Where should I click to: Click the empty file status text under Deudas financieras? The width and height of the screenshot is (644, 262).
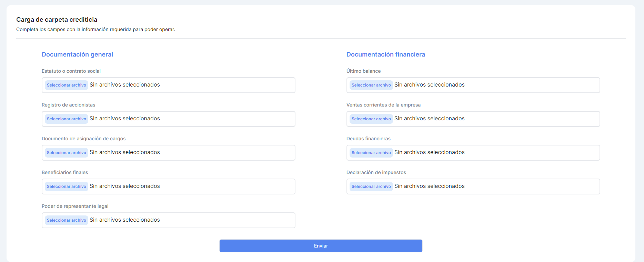(429, 152)
